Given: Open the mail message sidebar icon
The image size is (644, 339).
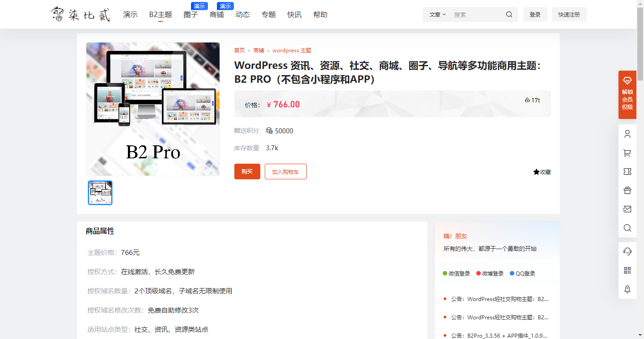Looking at the screenshot, I should click(x=627, y=209).
